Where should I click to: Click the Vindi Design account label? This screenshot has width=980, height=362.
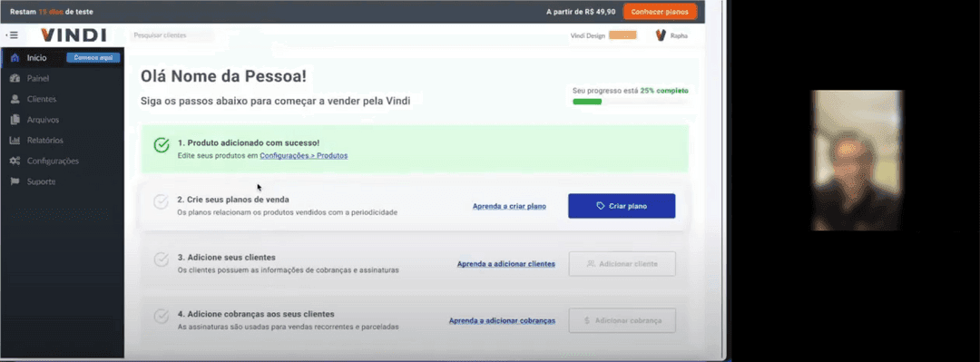tap(587, 35)
